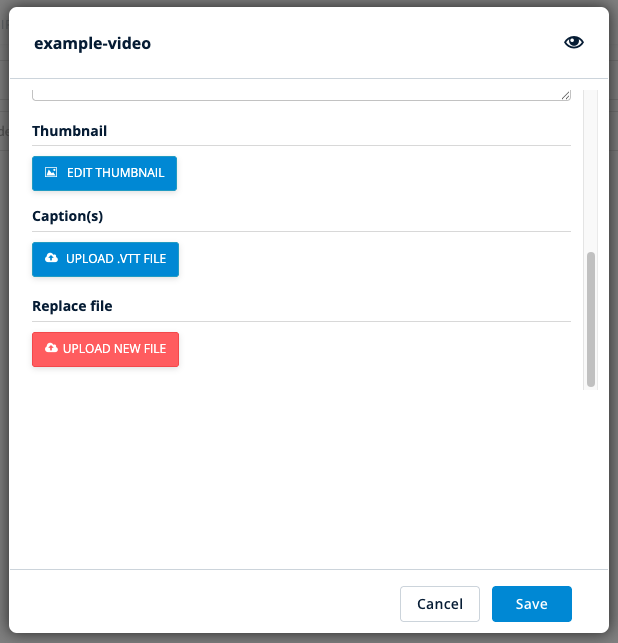Click the Upload .VTT File button

tap(105, 259)
